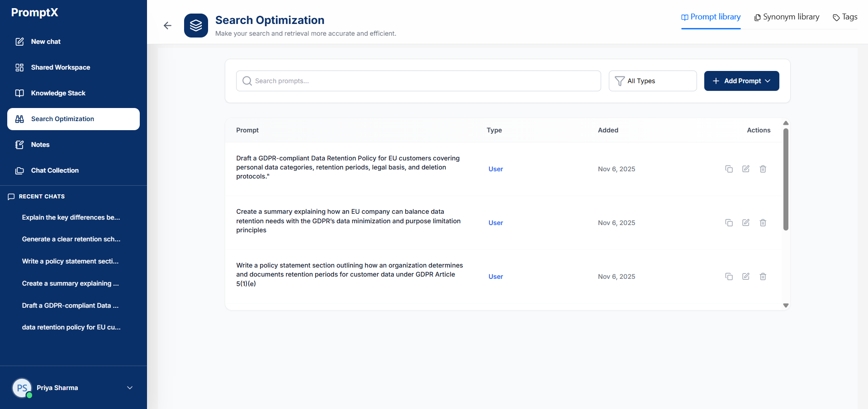Open the Knowledge Stack page

tap(58, 93)
